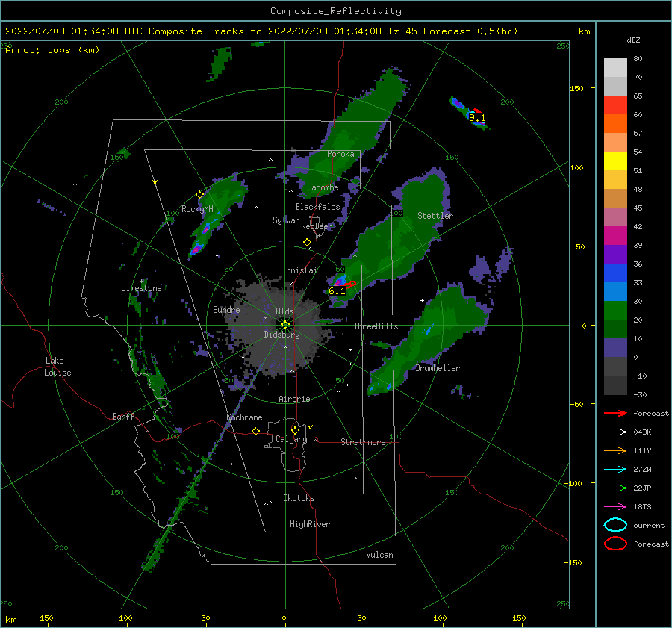
Task: Select the 'Annot: tops (km)' annotation text
Action: [53, 50]
